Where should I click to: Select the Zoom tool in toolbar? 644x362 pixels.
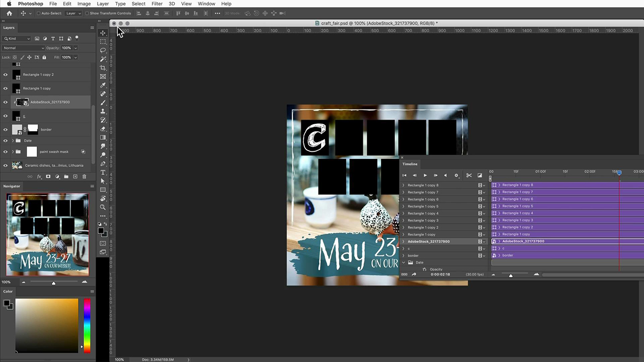[x=103, y=207]
